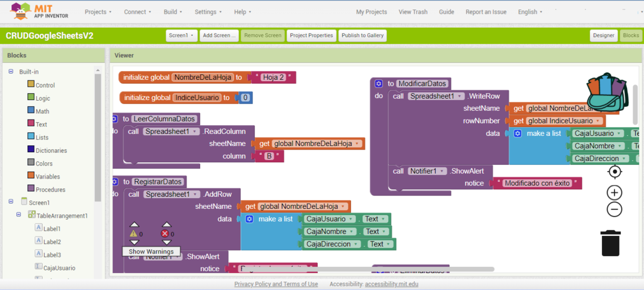
Task: Switch to the Designer view
Action: click(x=604, y=35)
